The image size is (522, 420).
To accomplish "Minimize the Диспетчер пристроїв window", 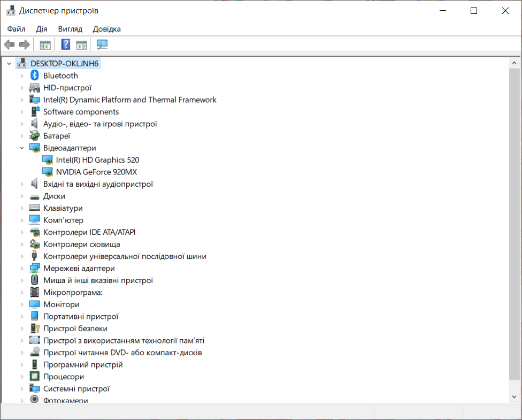I will [443, 11].
